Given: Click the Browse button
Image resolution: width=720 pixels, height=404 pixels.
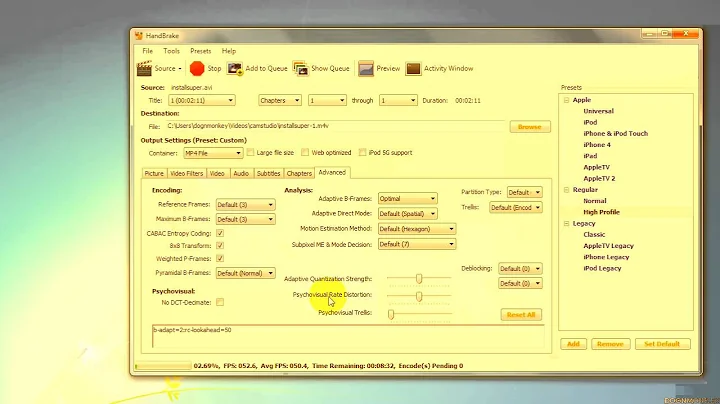Looking at the screenshot, I should [x=530, y=127].
